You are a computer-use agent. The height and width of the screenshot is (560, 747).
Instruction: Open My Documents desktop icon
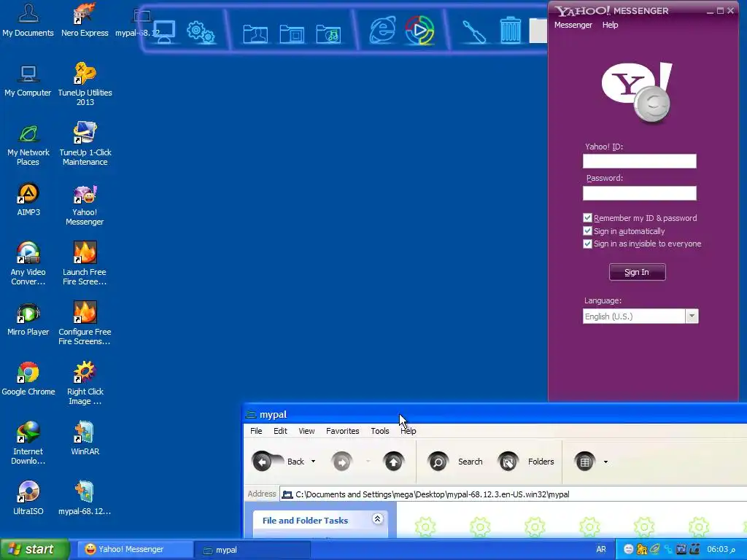tap(28, 20)
